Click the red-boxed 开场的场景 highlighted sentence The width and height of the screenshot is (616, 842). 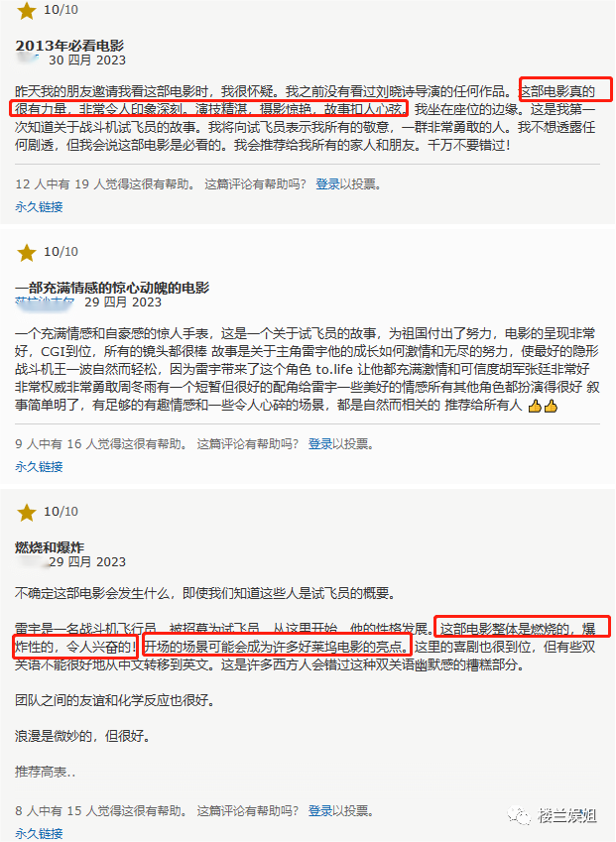tap(277, 647)
